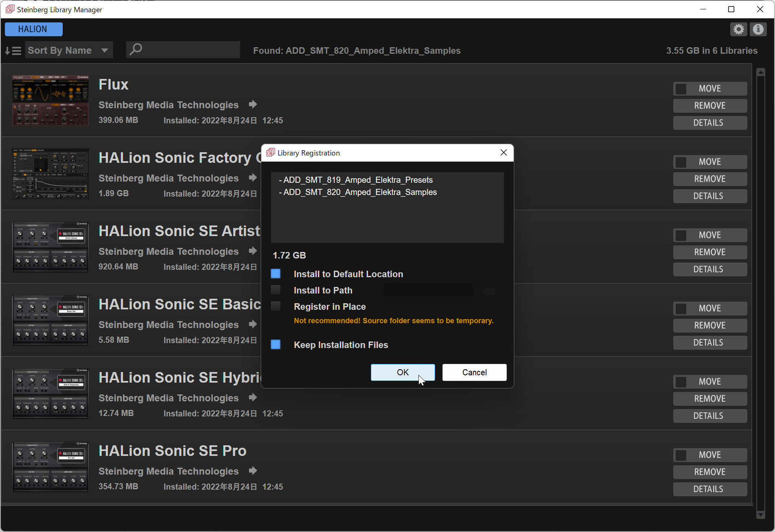
Task: Select ADD_SMT_820_Amped_Elektra_Samples entry
Action: [x=357, y=192]
